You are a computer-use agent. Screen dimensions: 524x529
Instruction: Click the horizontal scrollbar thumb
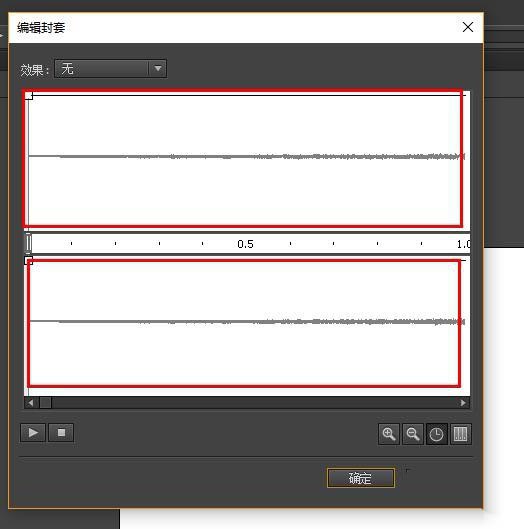point(46,403)
